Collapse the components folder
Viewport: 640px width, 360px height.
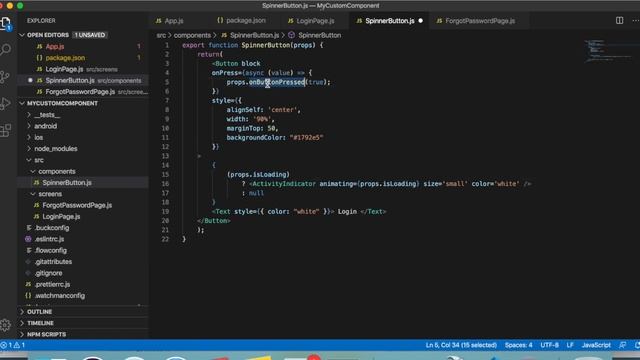click(x=57, y=171)
